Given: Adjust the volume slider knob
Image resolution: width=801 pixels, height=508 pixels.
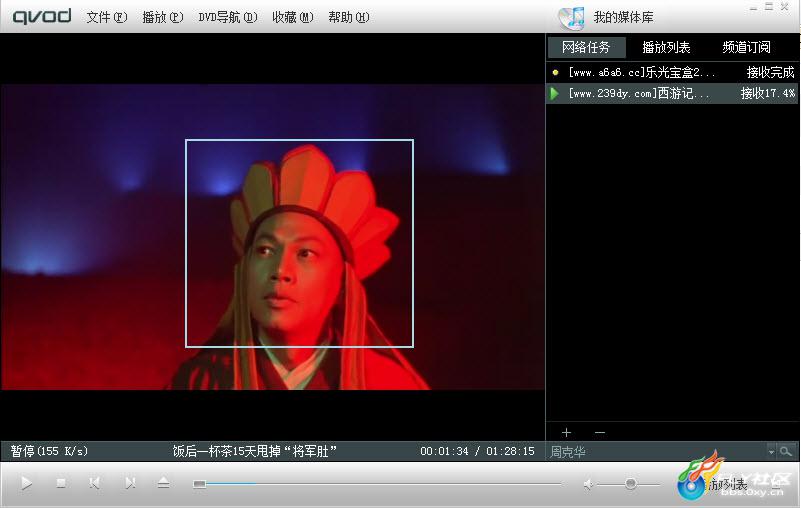Looking at the screenshot, I should 630,483.
